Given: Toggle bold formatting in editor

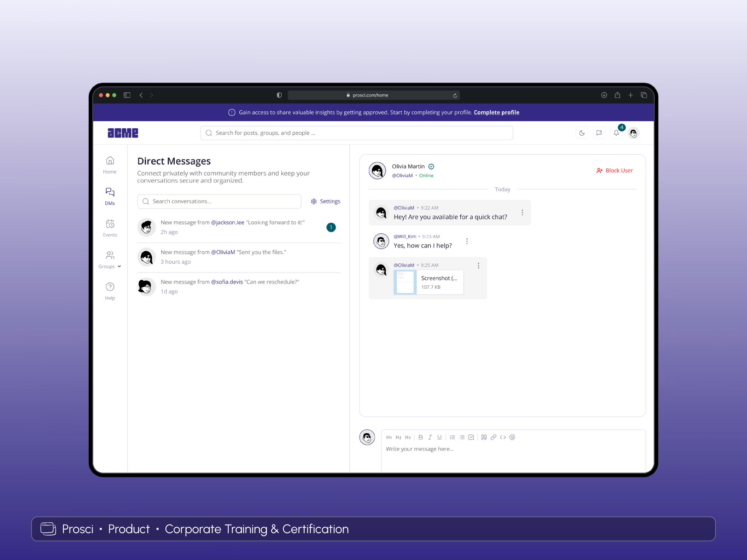Looking at the screenshot, I should coord(421,437).
